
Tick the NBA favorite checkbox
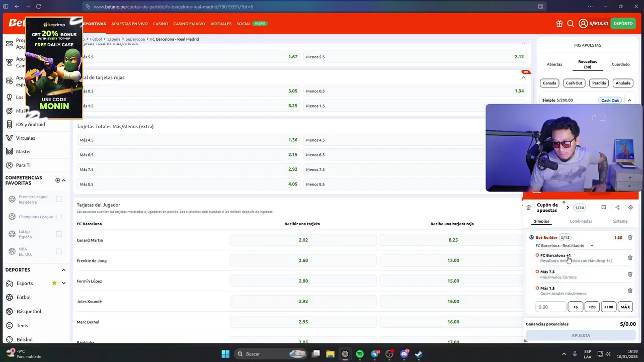pyautogui.click(x=59, y=251)
